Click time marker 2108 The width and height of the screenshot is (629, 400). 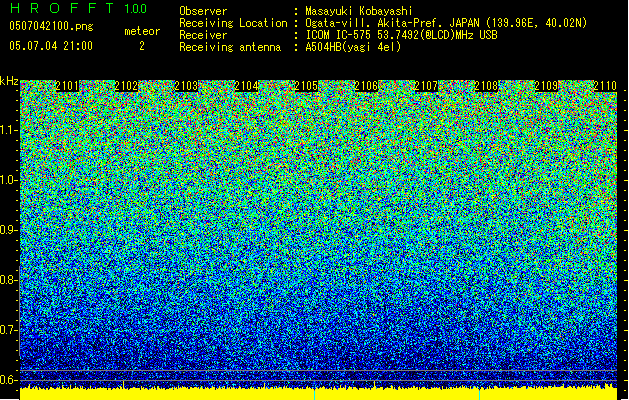[x=486, y=86]
